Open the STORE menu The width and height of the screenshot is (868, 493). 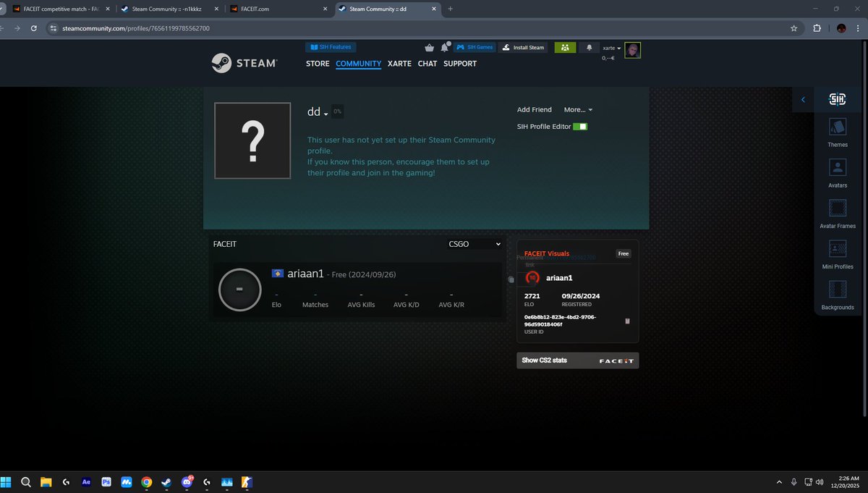click(318, 64)
